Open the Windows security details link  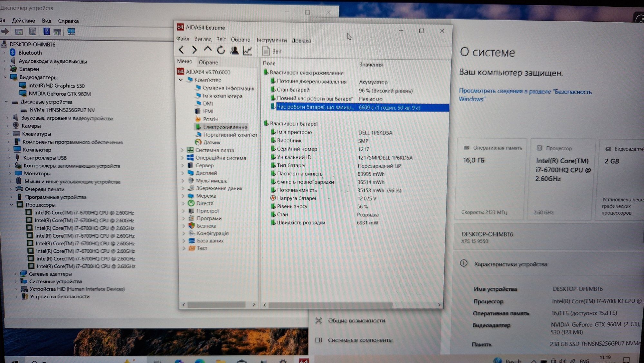pyautogui.click(x=525, y=95)
